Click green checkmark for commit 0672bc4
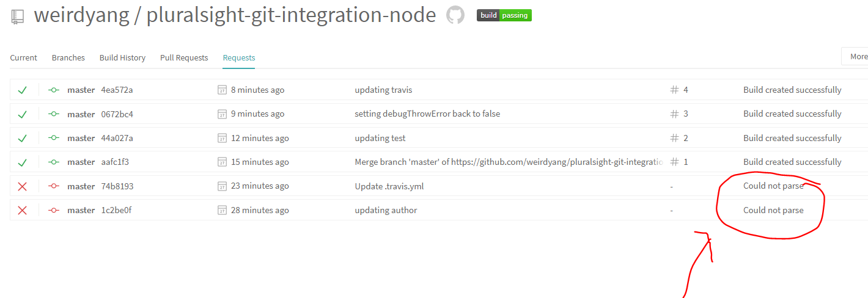 point(23,114)
